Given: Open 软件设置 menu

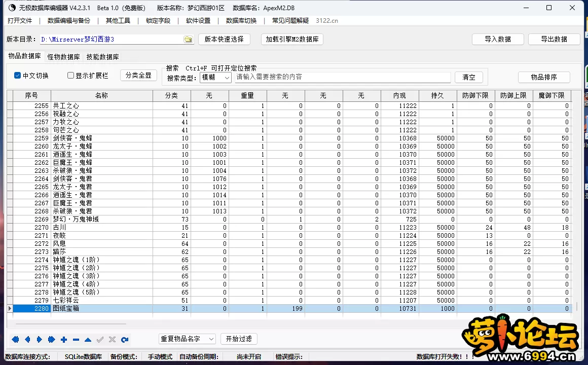Looking at the screenshot, I should (x=198, y=21).
